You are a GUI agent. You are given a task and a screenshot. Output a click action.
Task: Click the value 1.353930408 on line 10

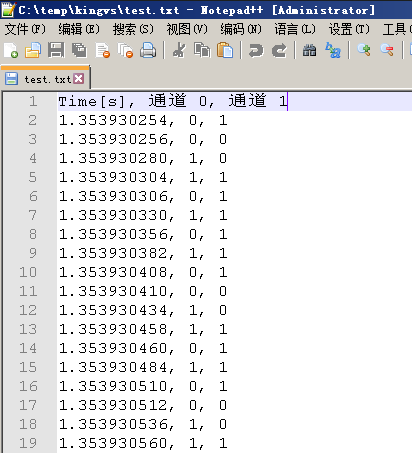pyautogui.click(x=113, y=272)
